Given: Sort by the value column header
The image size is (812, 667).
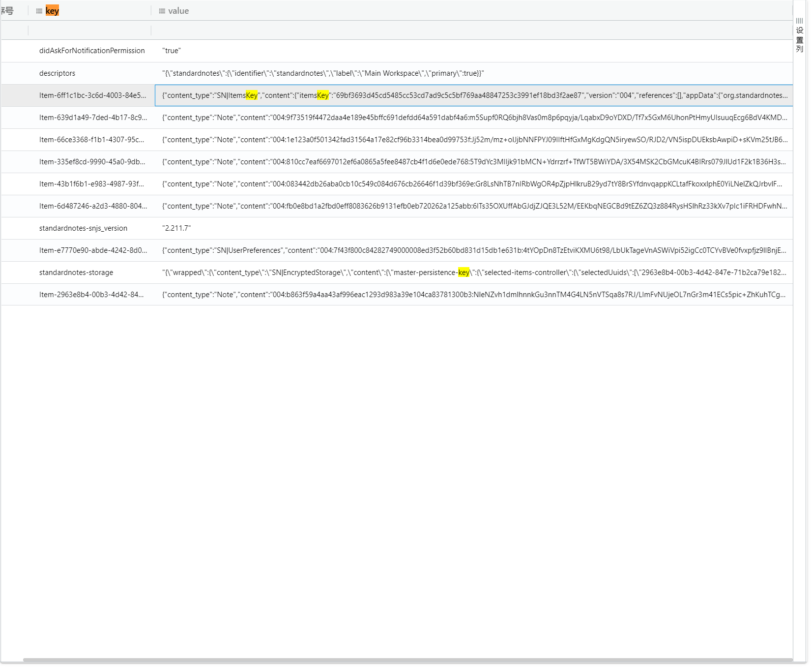Looking at the screenshot, I should point(178,11).
